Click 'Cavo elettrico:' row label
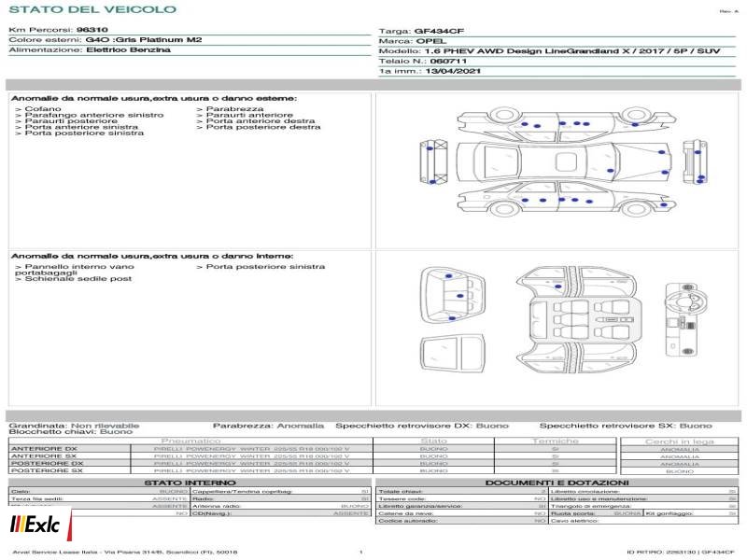This screenshot has height=560, width=747. [x=575, y=521]
